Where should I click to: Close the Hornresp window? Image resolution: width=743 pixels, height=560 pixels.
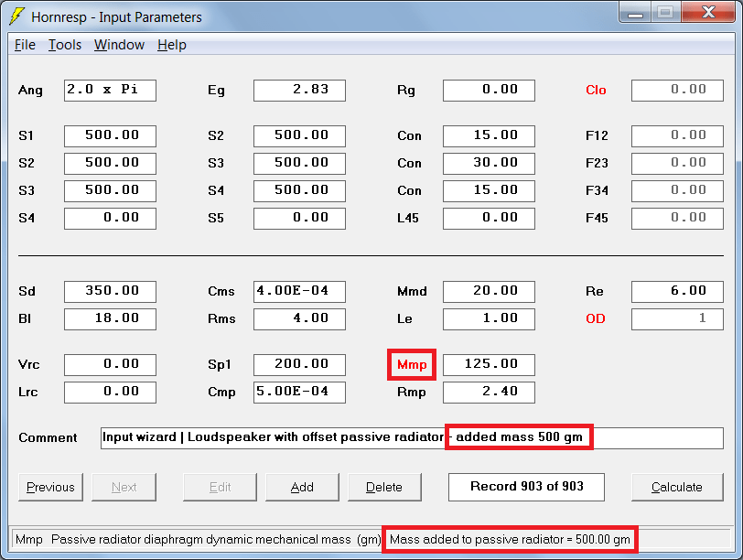708,12
